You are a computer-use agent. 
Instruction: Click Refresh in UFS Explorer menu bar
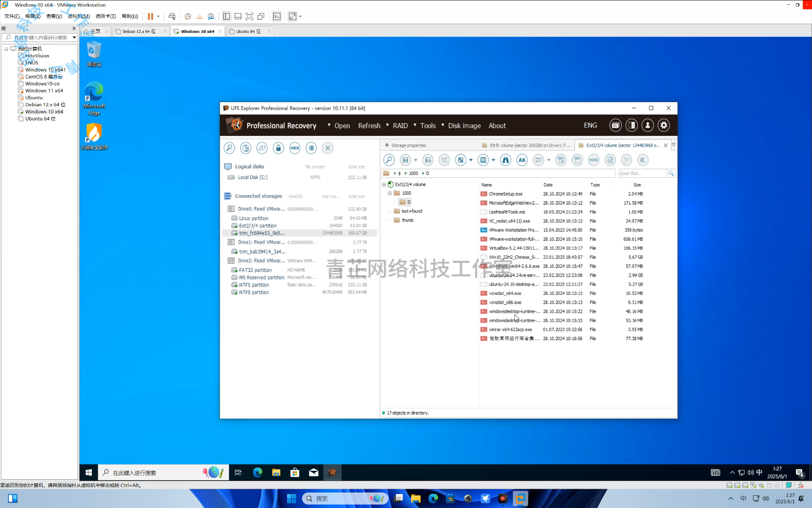(x=369, y=126)
